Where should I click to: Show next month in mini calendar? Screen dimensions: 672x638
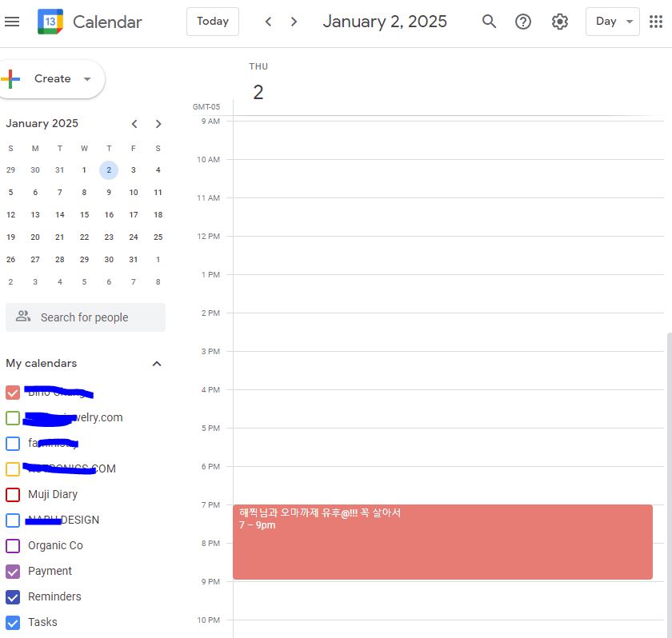158,124
